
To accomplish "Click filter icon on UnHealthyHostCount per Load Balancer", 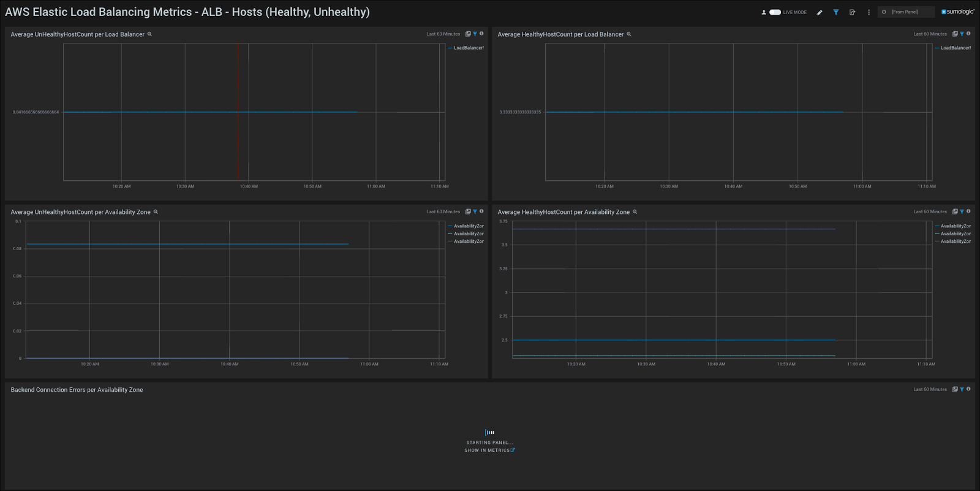I will (x=475, y=34).
